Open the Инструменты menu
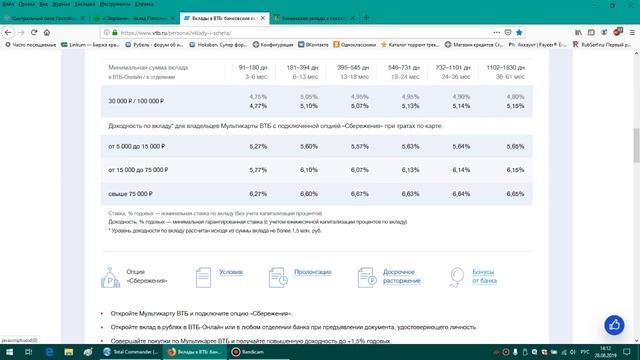The height and width of the screenshot is (360, 640). click(x=115, y=4)
